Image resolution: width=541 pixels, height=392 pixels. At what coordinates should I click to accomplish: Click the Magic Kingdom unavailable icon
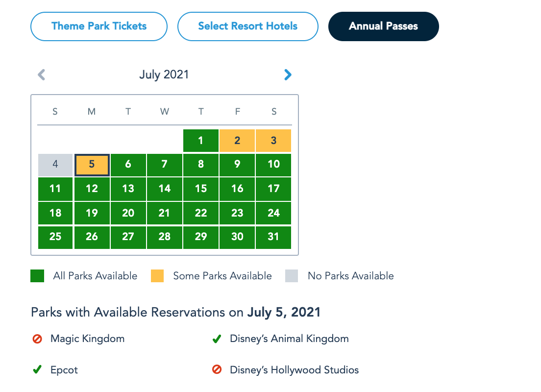[x=37, y=339]
